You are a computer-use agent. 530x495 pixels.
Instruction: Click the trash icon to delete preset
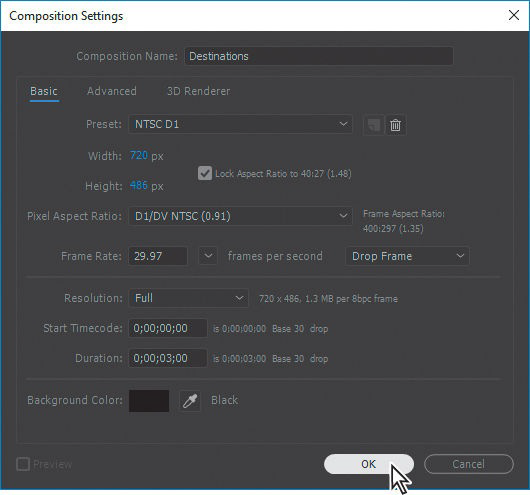395,125
